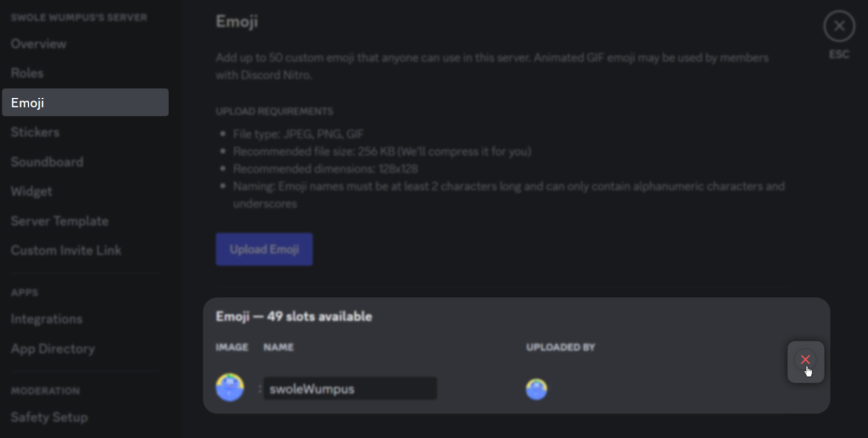Open the Custom Invite Link section

[x=66, y=250]
